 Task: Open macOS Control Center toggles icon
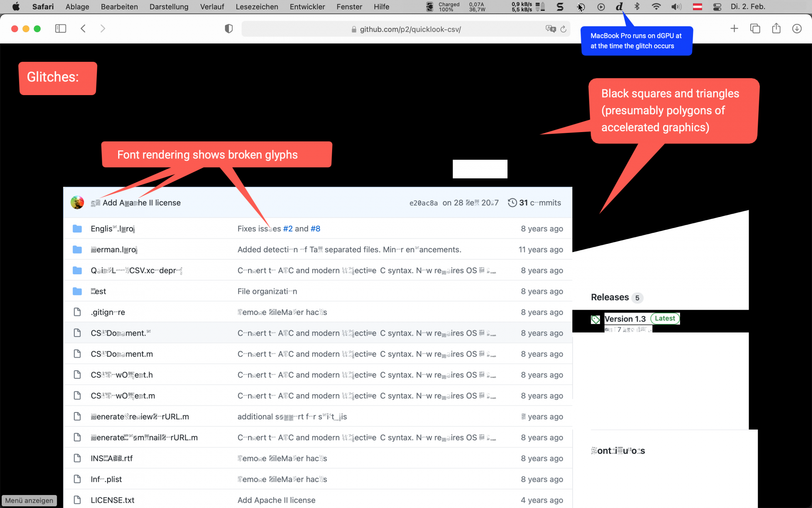[717, 7]
